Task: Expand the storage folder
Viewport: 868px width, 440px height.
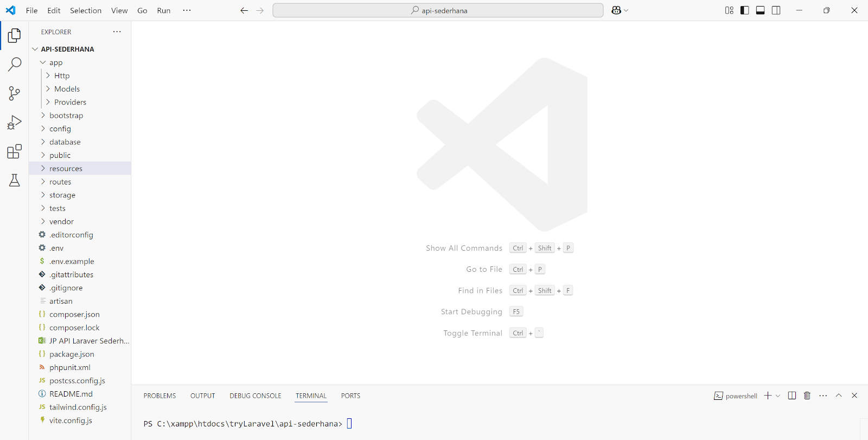Action: tap(80, 195)
